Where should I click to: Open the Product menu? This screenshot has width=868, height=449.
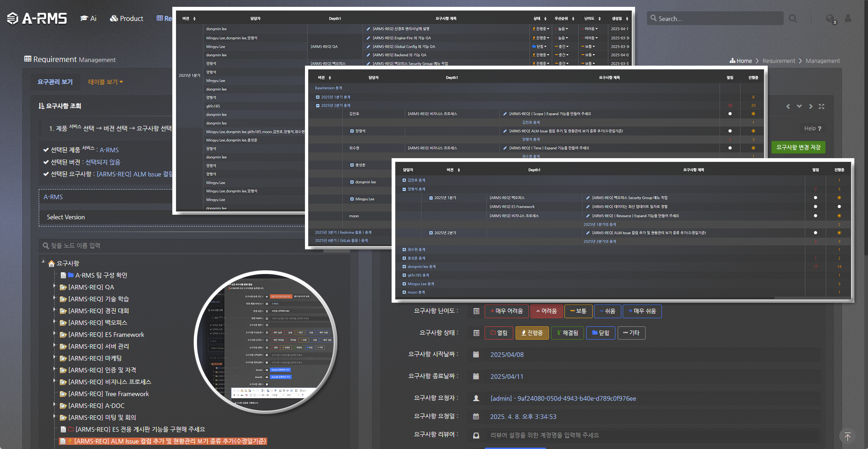[126, 19]
